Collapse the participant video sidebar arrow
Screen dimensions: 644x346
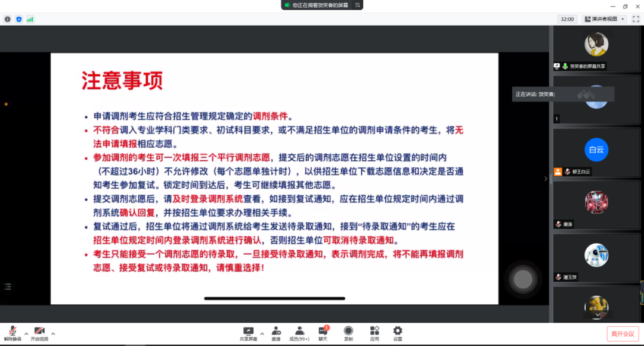coord(545,179)
